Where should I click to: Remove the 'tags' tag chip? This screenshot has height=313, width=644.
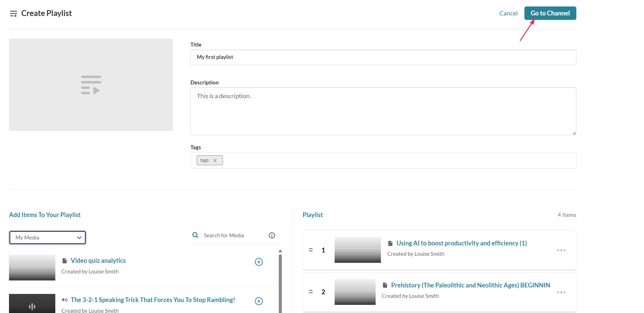pyautogui.click(x=215, y=160)
